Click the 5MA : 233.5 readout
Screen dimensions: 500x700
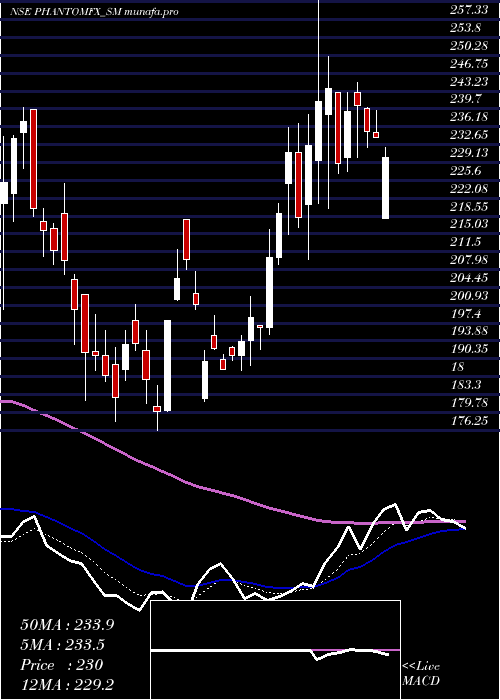tap(62, 645)
